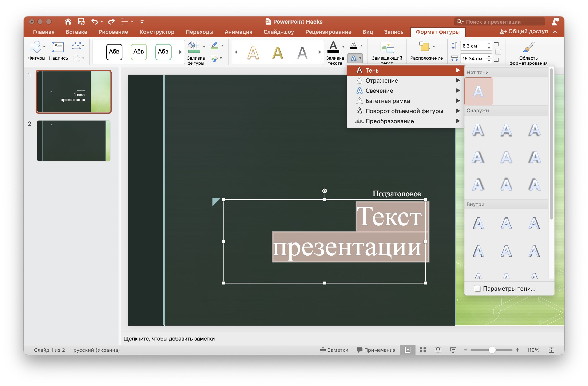
Task: Open customize quick access toolbar dropdown
Action: [142, 22]
